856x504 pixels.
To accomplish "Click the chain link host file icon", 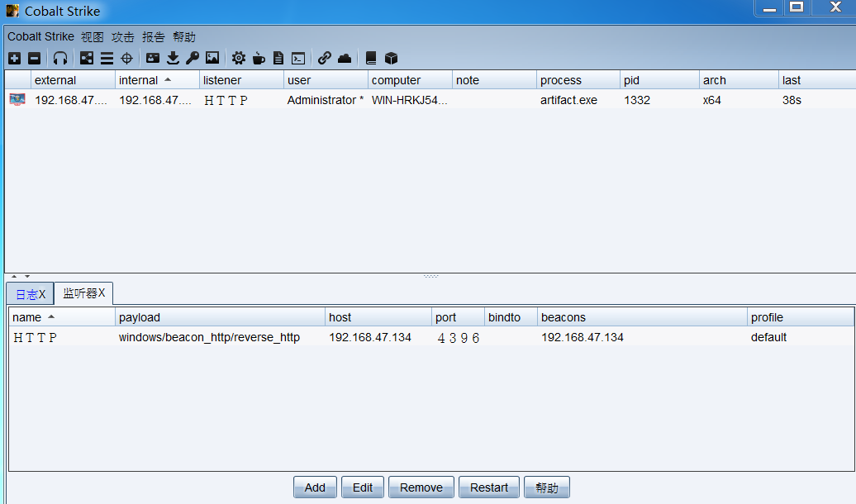I will (324, 58).
